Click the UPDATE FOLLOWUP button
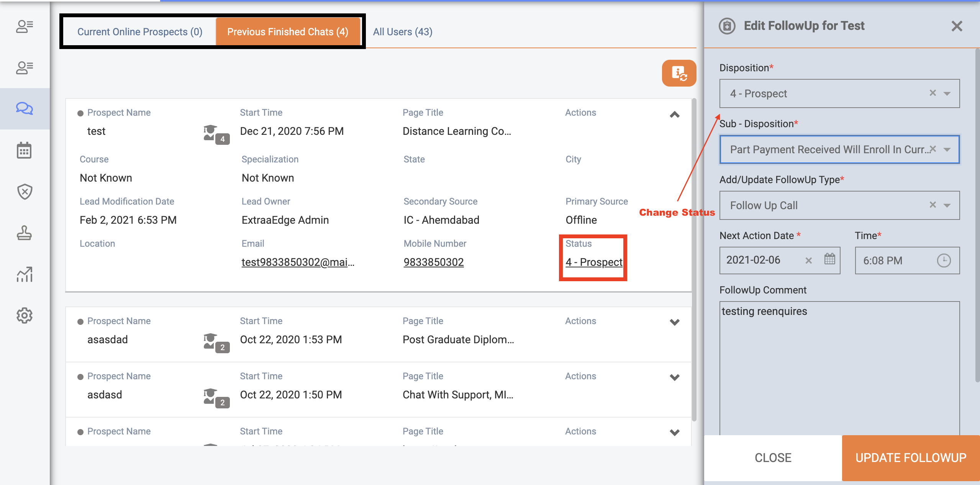 (x=911, y=458)
